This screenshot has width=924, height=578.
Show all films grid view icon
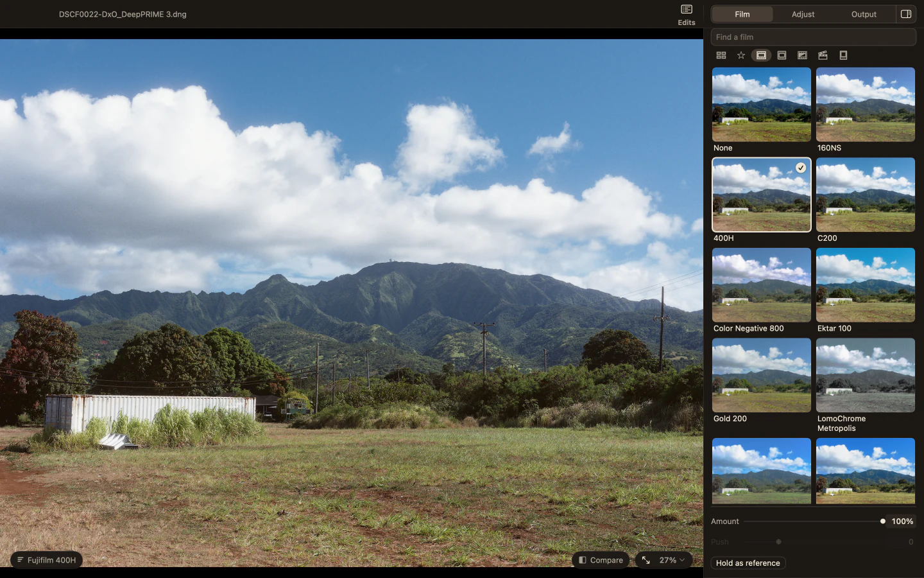point(721,55)
